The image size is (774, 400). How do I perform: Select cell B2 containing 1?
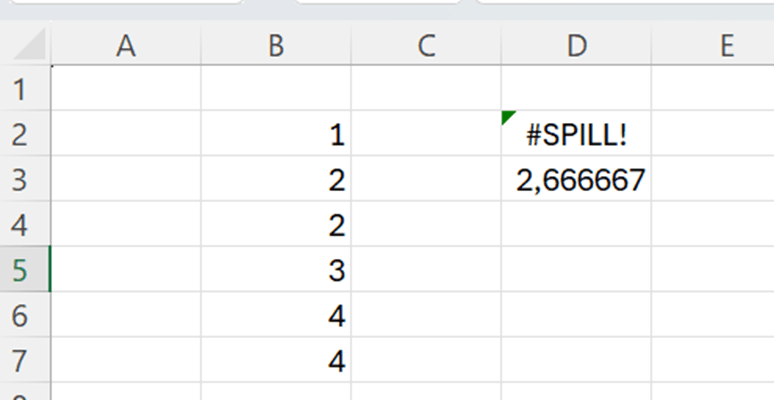[x=275, y=135]
